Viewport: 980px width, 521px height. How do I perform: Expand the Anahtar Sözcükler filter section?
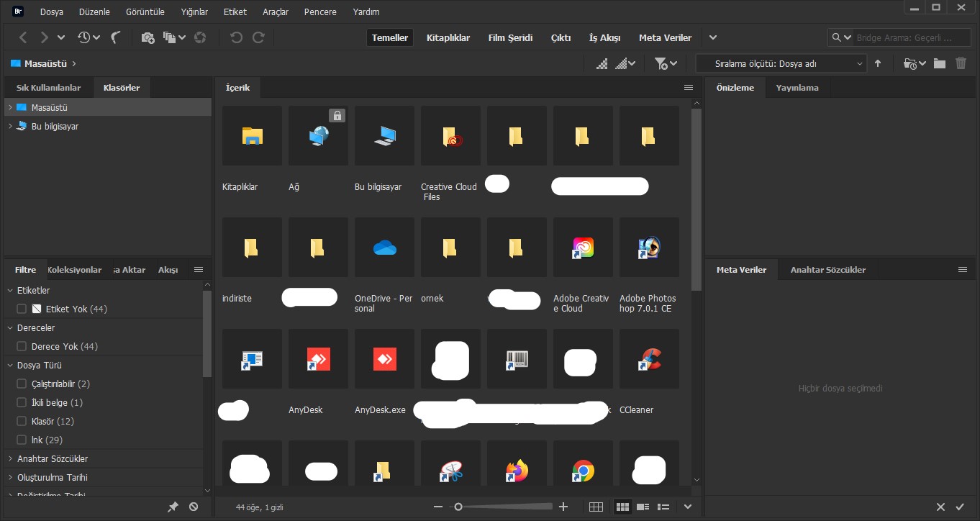tap(10, 458)
